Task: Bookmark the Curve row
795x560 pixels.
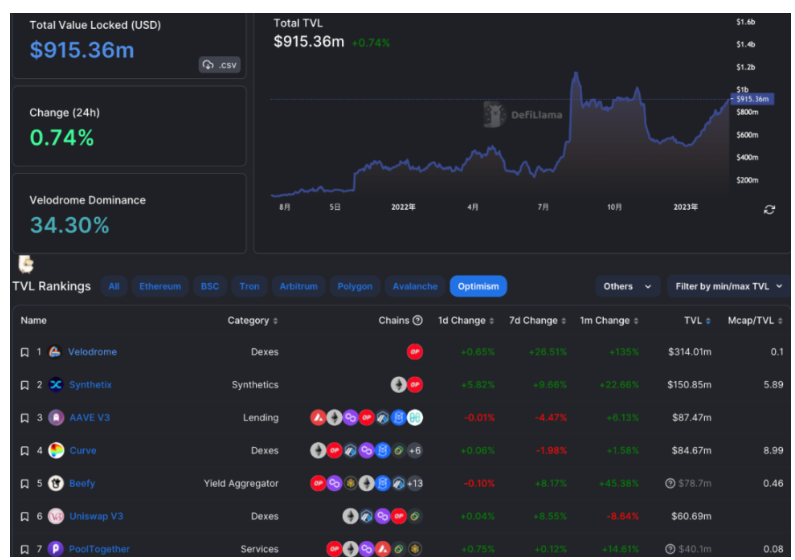Action: [x=24, y=451]
